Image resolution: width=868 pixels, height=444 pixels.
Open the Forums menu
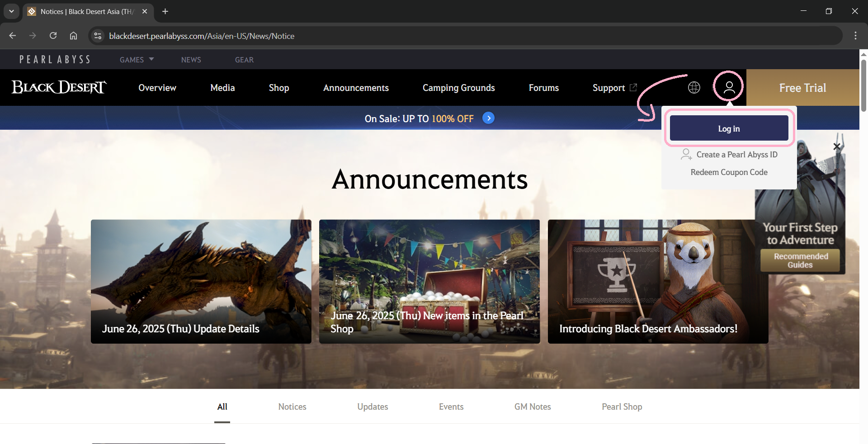544,88
